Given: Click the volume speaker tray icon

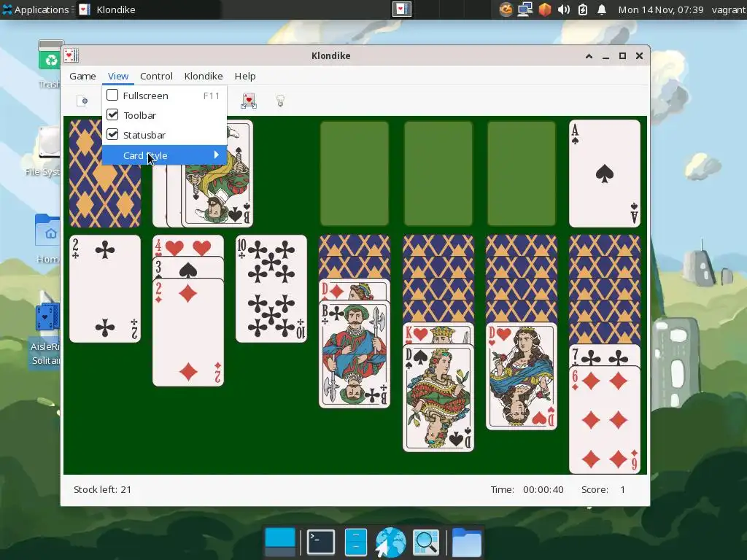Looking at the screenshot, I should pos(564,9).
